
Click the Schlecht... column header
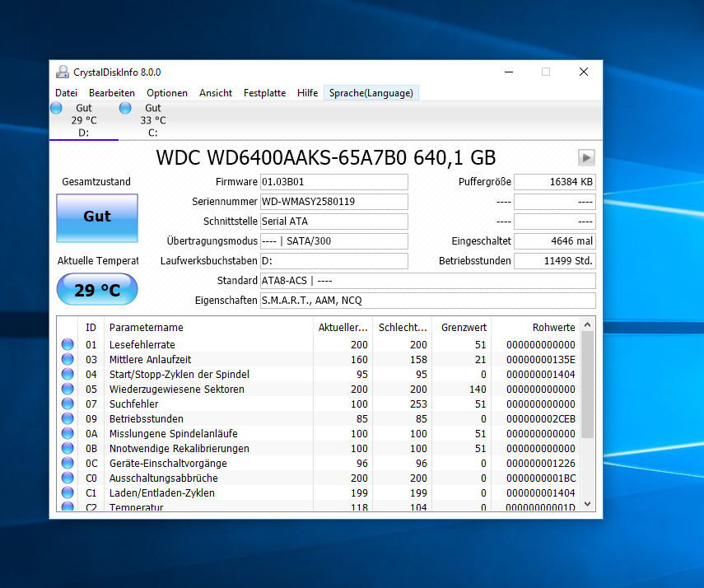tap(403, 328)
